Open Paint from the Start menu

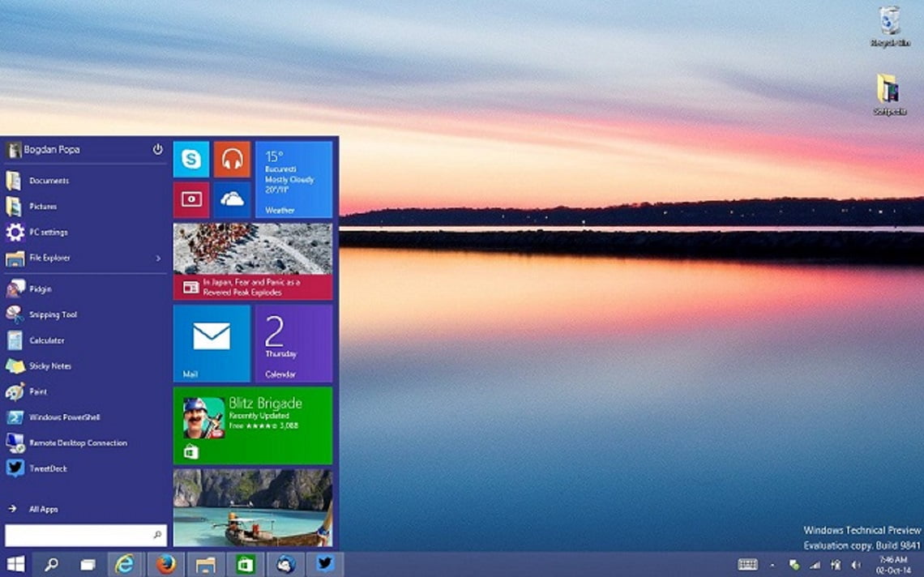coord(36,392)
